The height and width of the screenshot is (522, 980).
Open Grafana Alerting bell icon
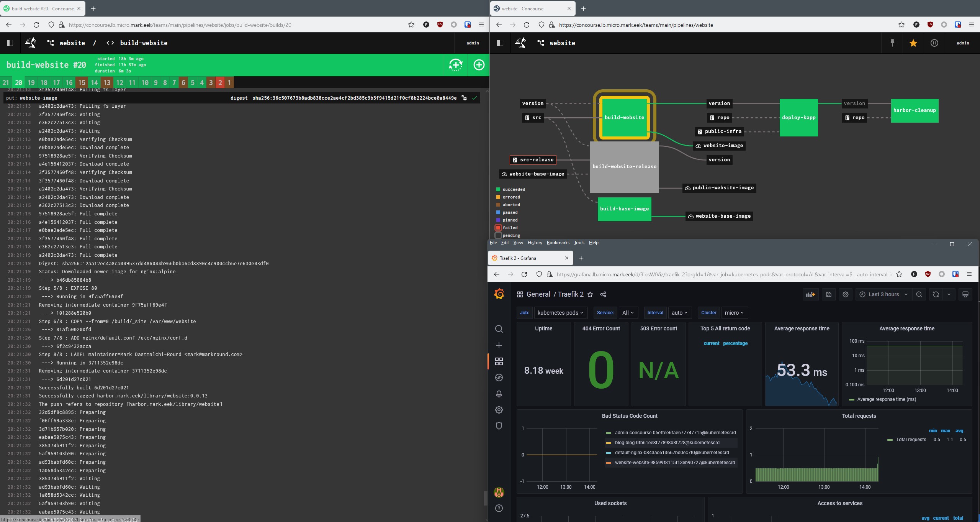tap(499, 394)
